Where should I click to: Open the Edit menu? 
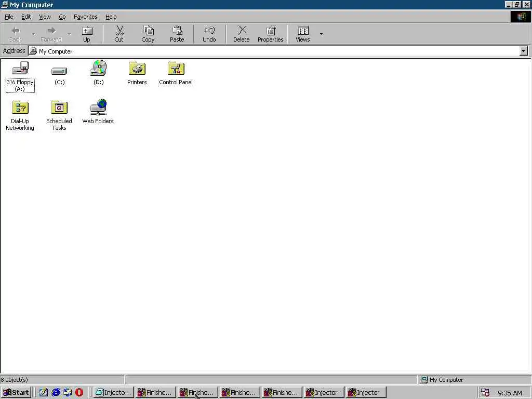click(26, 17)
